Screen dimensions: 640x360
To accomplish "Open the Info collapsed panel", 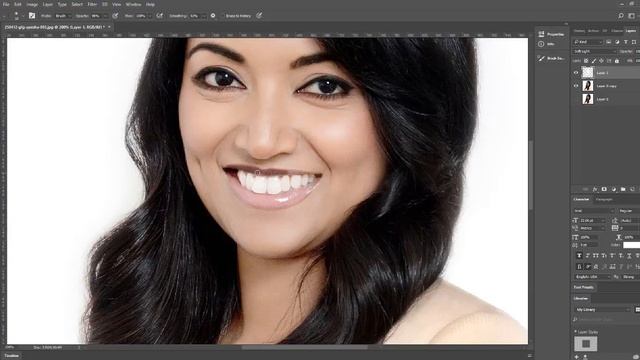I will [547, 44].
